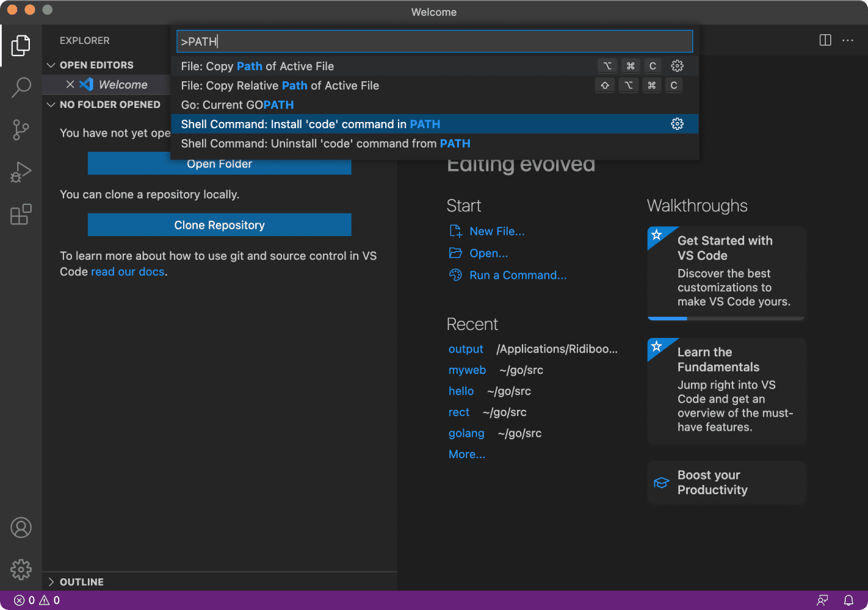Click the 'C' key badge of Copy Relative Path

tap(674, 85)
